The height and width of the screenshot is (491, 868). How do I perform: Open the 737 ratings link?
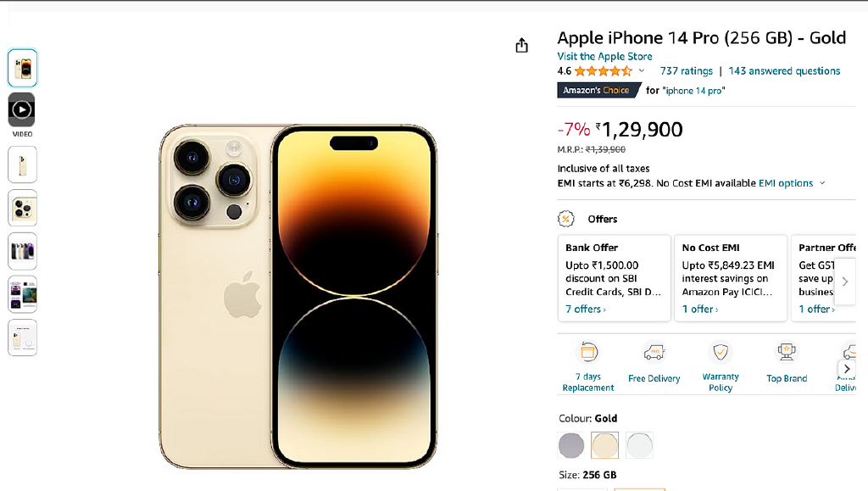tap(686, 71)
